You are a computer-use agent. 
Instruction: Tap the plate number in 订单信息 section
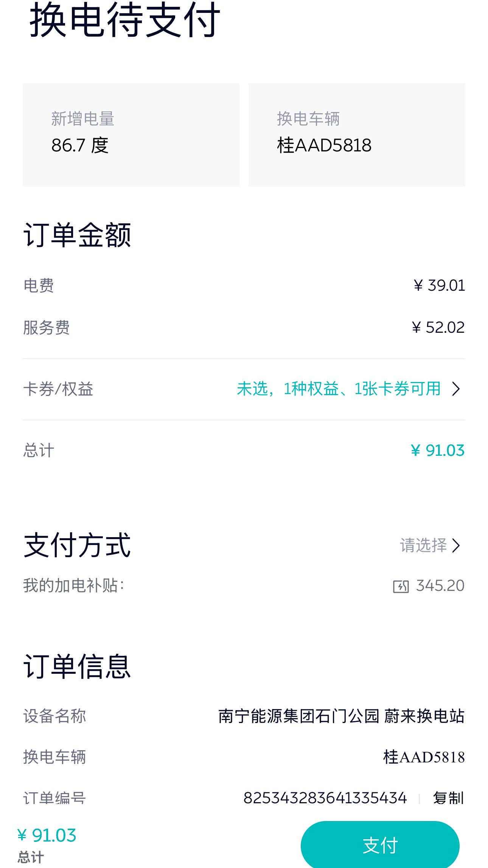coord(424,757)
